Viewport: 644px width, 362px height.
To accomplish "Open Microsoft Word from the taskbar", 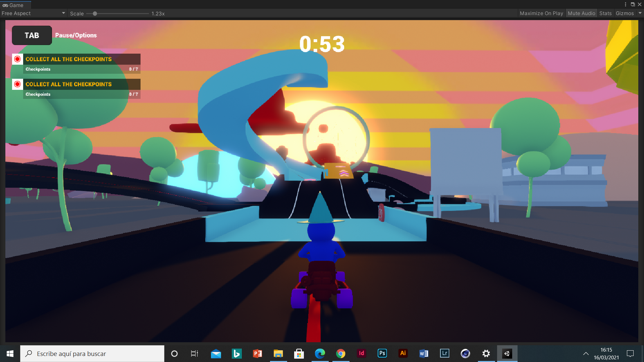I will (x=424, y=353).
